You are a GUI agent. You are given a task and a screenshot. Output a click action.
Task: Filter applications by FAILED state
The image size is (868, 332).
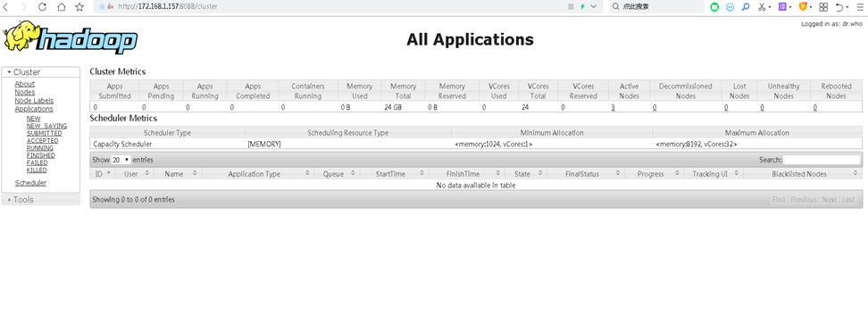click(x=38, y=162)
